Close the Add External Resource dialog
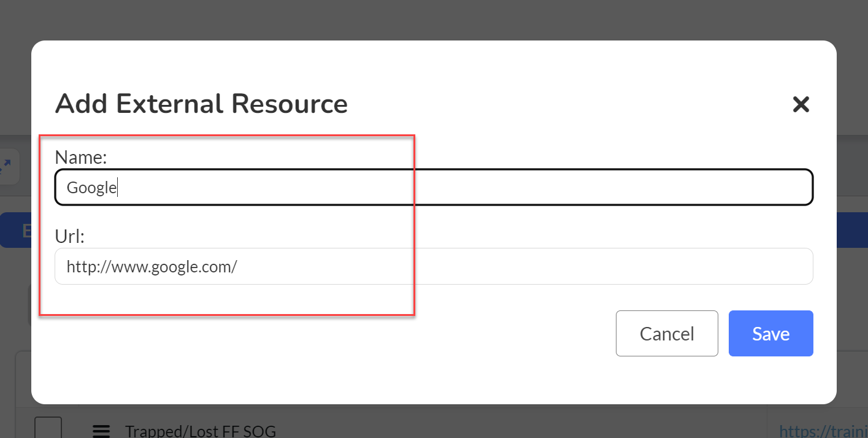 [801, 104]
